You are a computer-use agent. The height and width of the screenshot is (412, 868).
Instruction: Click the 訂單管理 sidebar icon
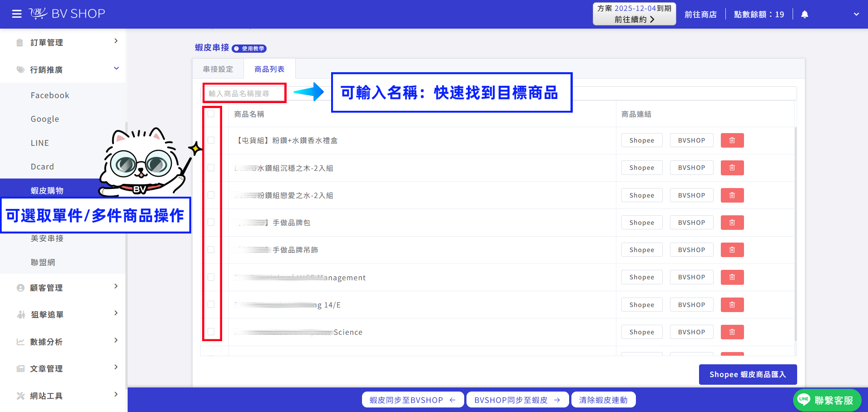pyautogui.click(x=20, y=43)
